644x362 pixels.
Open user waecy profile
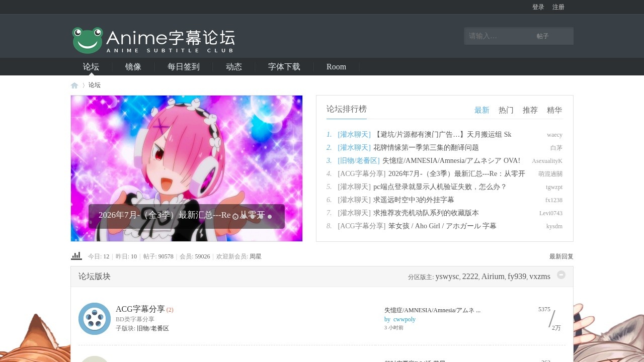point(554,135)
